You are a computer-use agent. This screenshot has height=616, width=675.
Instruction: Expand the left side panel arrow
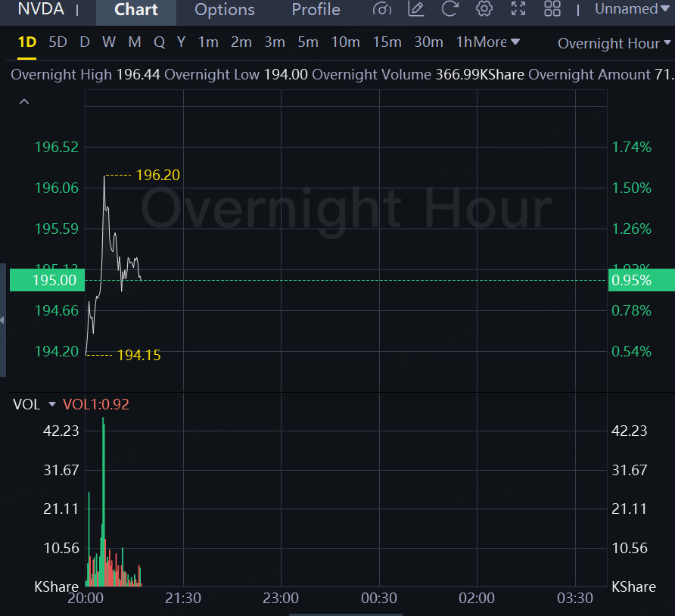[2, 320]
